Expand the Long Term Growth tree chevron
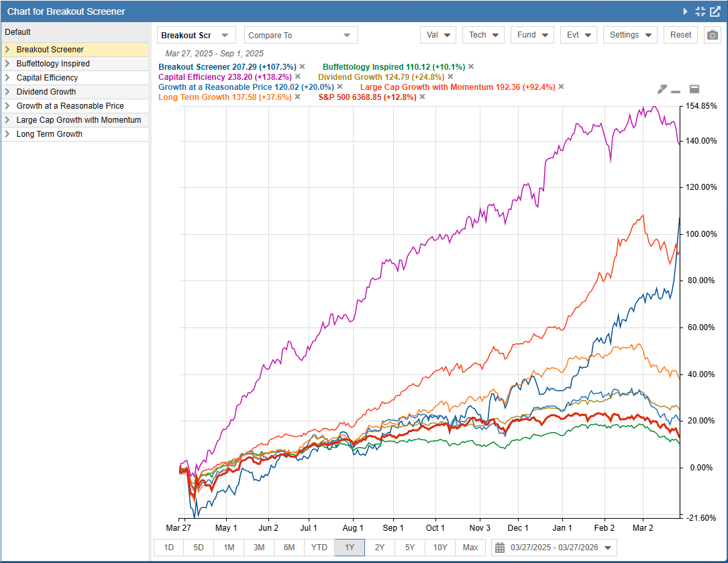The width and height of the screenshot is (728, 563). click(7, 134)
